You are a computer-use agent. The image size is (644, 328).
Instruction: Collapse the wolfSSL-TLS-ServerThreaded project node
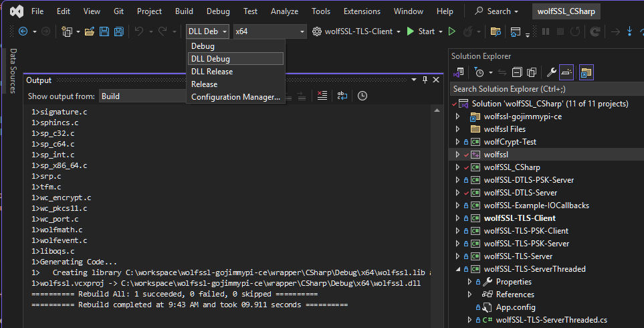click(457, 269)
